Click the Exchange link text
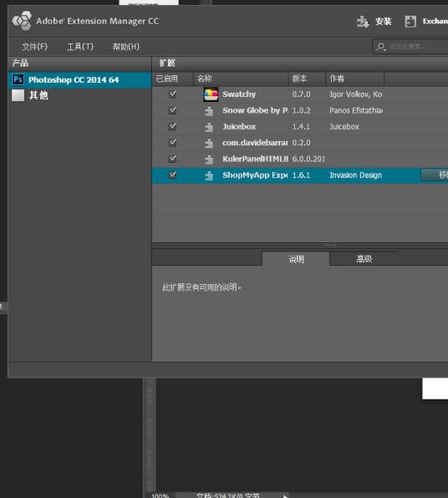Image resolution: width=448 pixels, height=498 pixels. pyautogui.click(x=435, y=21)
